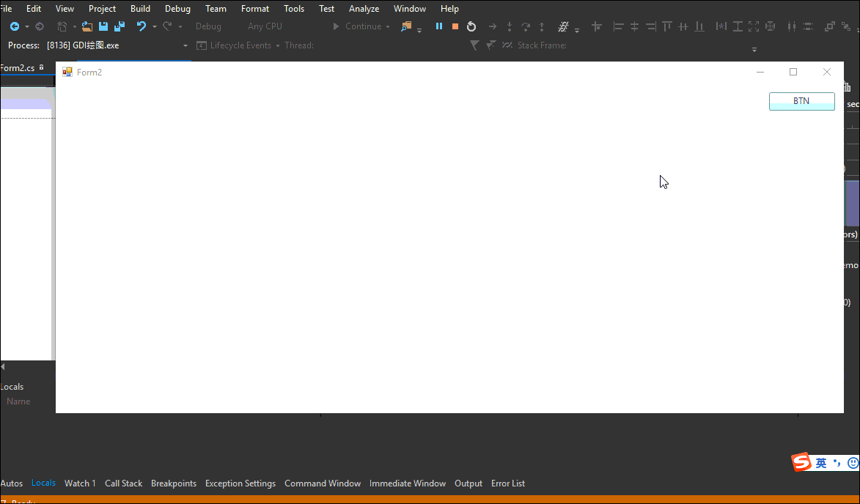Stop debugging with the red square icon
The image size is (860, 504).
[x=455, y=26]
